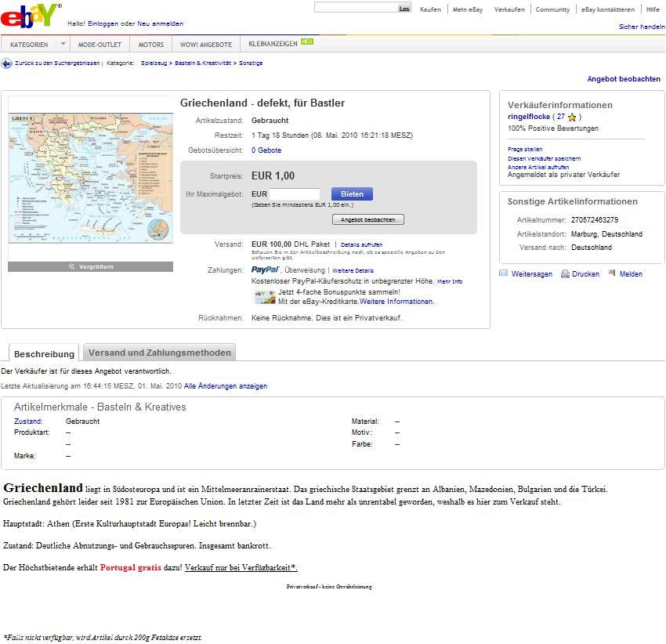Click the seller's yellow feedback star
666x644 pixels.
(572, 118)
